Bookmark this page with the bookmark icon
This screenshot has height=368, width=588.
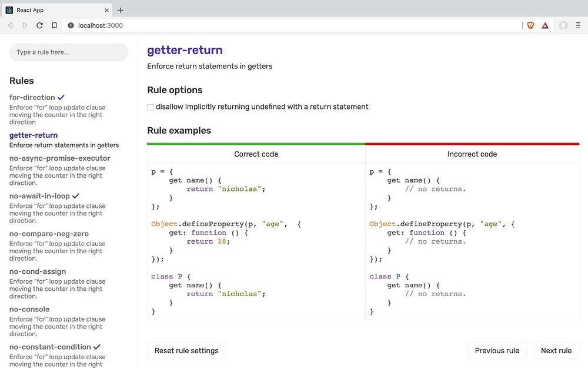click(x=54, y=25)
